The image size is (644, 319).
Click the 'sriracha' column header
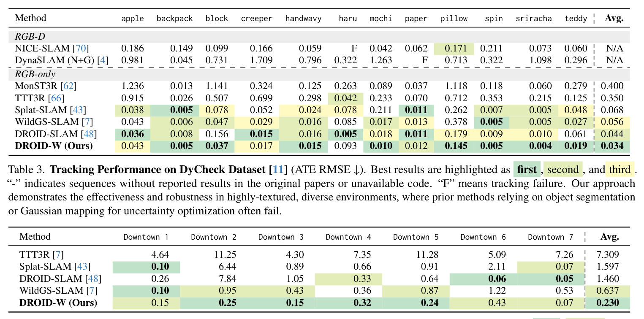533,19
